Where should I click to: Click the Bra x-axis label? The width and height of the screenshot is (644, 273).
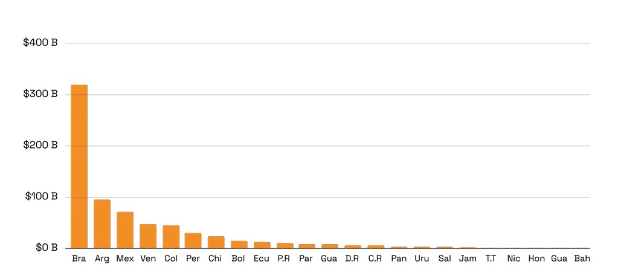pos(79,259)
